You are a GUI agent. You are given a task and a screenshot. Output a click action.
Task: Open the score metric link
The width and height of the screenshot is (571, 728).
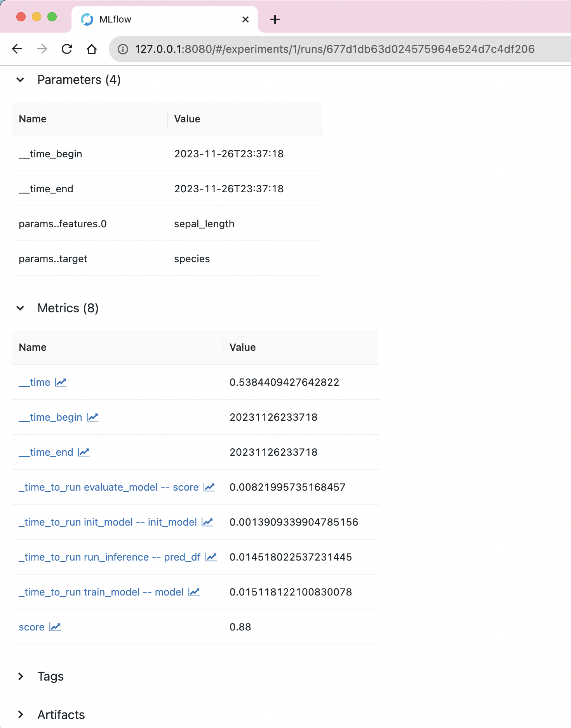(31, 627)
